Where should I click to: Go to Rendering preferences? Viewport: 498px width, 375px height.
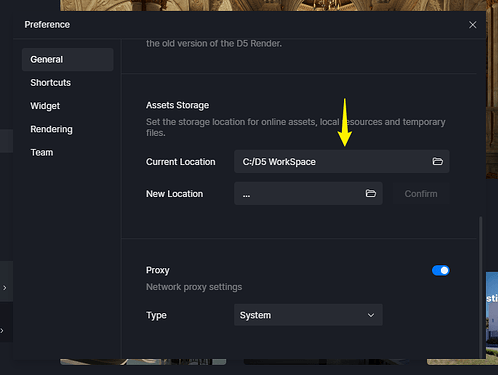[51, 129]
